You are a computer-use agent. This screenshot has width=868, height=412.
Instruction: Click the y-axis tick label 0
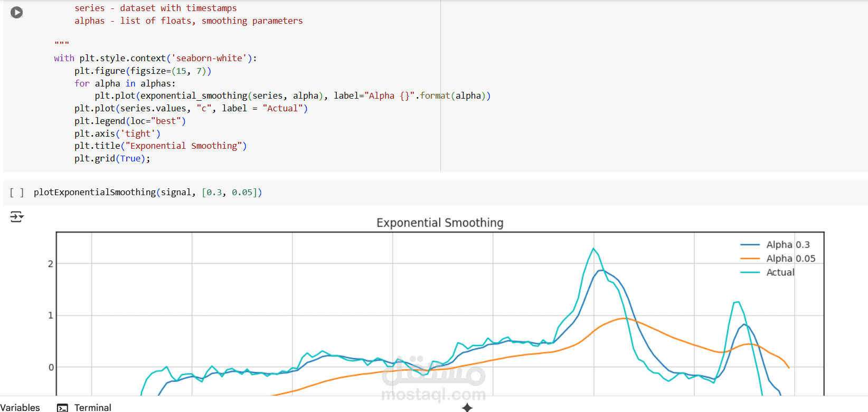click(51, 367)
